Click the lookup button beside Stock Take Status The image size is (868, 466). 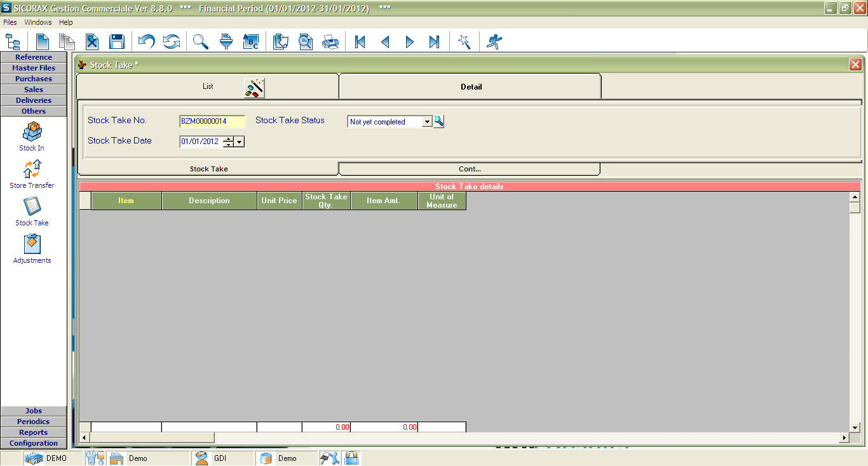pos(438,121)
